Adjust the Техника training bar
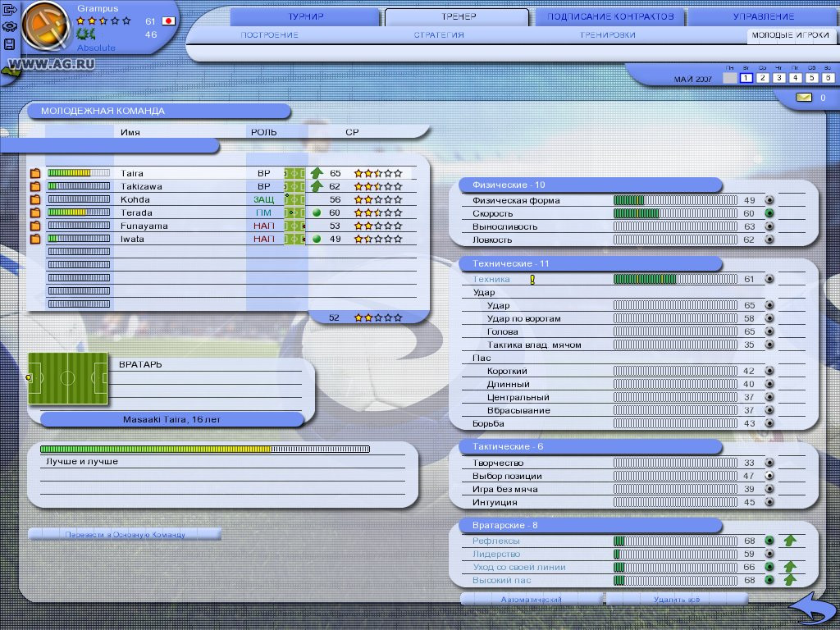Screen dimensions: 840x630 click(675, 279)
